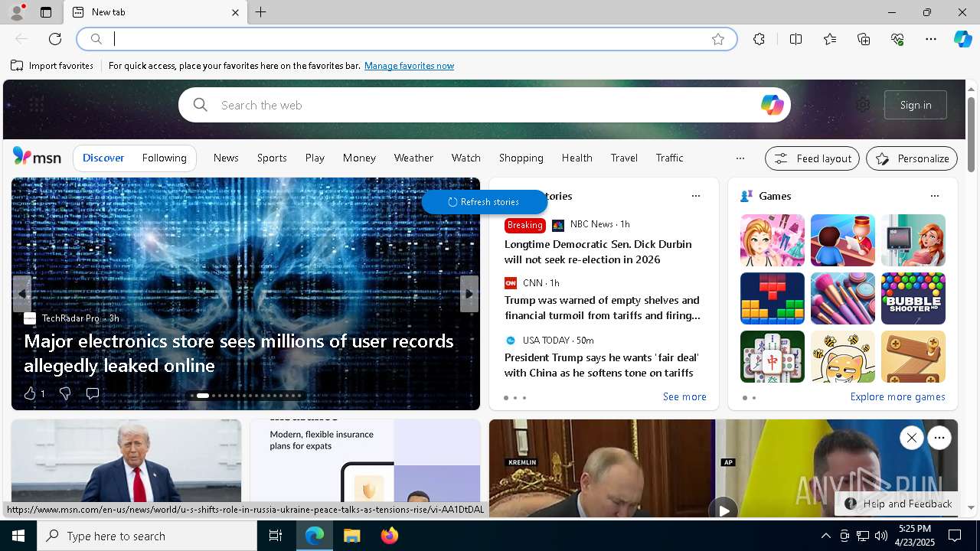
Task: Click the Personalize button
Action: (912, 158)
